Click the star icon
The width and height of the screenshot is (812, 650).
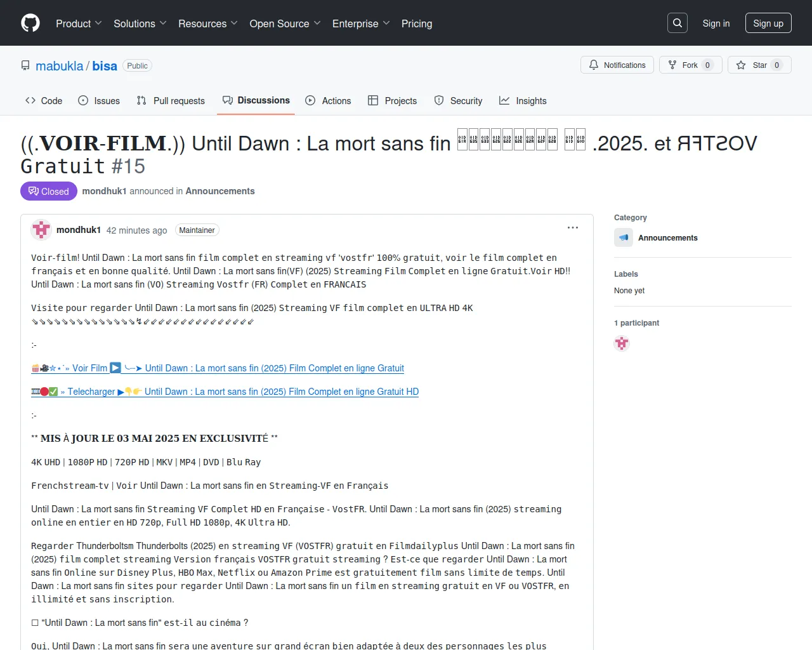click(741, 65)
